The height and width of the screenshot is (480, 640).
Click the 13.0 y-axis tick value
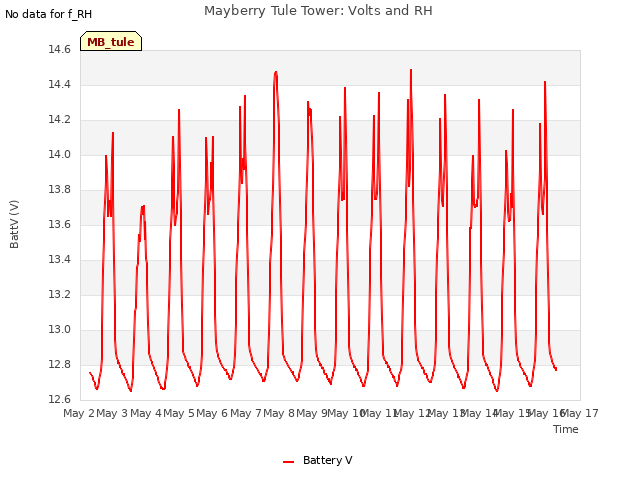click(x=59, y=329)
